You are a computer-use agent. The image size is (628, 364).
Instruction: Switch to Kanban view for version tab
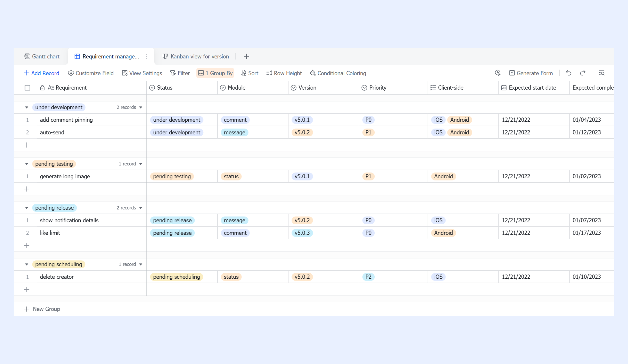tap(195, 57)
